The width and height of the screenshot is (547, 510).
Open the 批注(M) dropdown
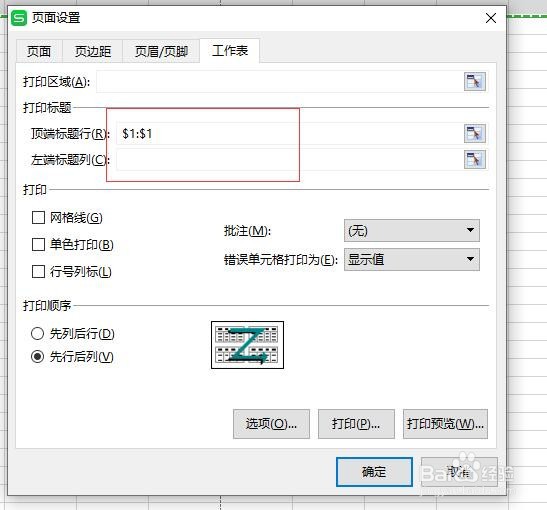pos(412,230)
